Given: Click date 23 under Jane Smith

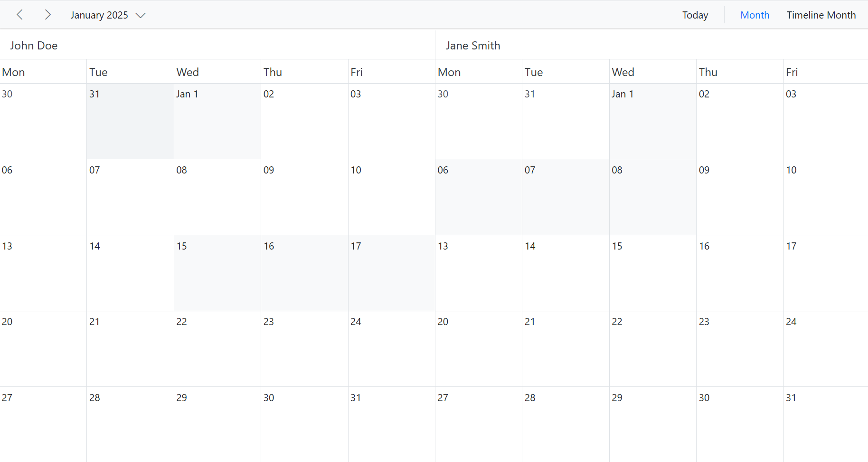Looking at the screenshot, I should coord(704,322).
